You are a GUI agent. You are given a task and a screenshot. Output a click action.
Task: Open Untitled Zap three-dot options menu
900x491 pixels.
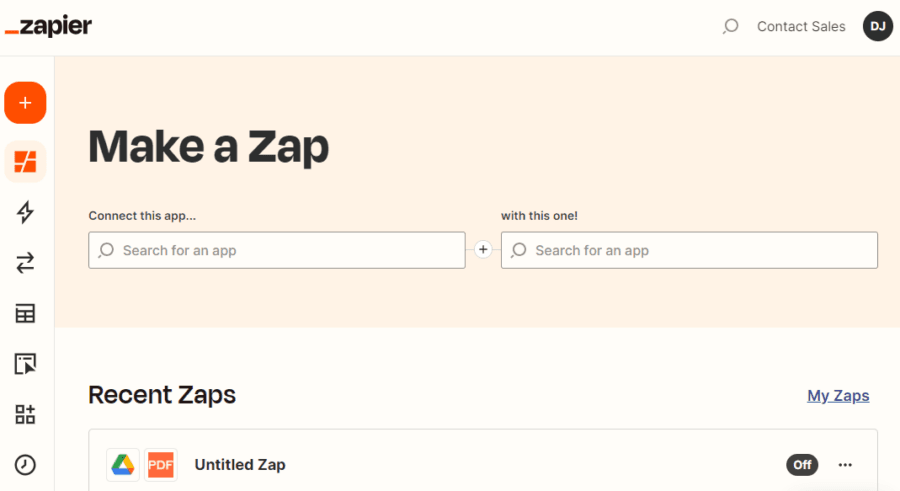845,465
